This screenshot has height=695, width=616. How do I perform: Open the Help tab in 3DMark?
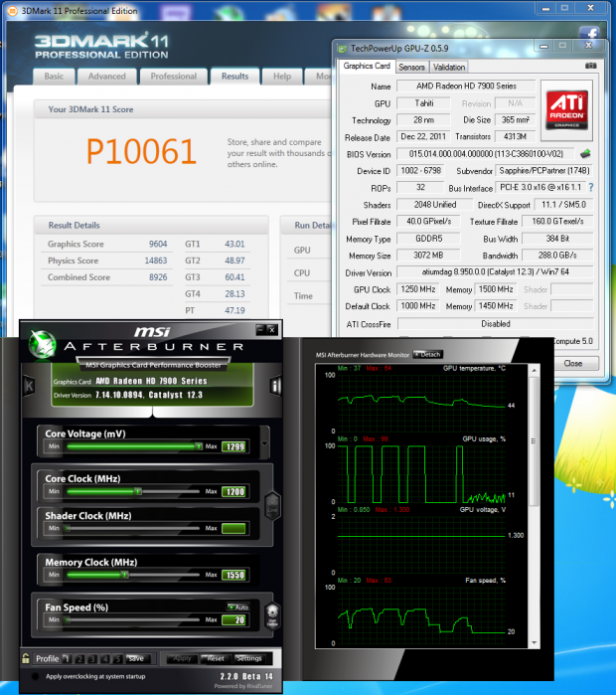point(281,77)
